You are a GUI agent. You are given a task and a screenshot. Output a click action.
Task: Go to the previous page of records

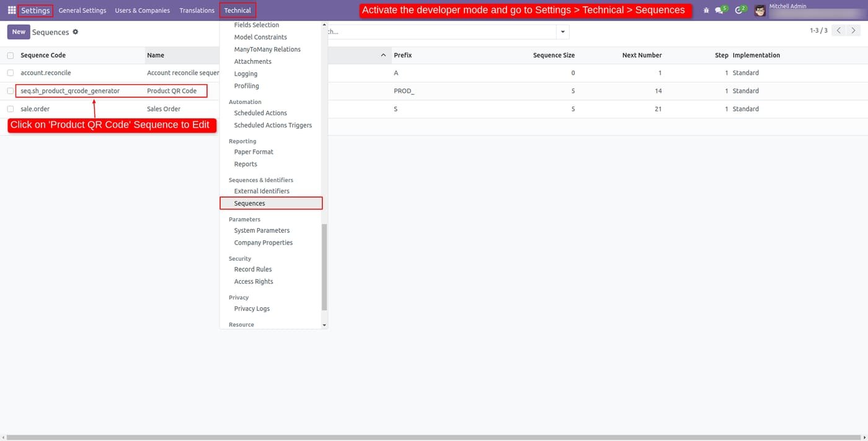[x=839, y=30]
